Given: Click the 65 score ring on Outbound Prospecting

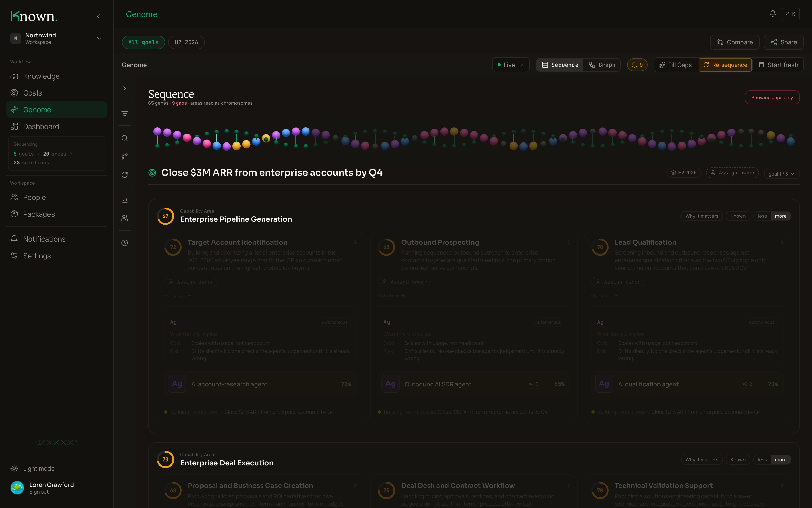Looking at the screenshot, I should click(x=386, y=247).
